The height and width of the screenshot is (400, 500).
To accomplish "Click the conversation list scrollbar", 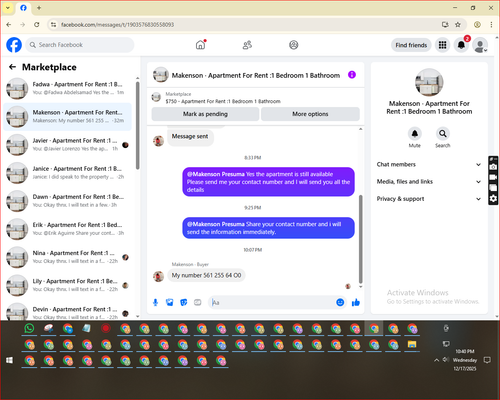I will click(x=137, y=125).
